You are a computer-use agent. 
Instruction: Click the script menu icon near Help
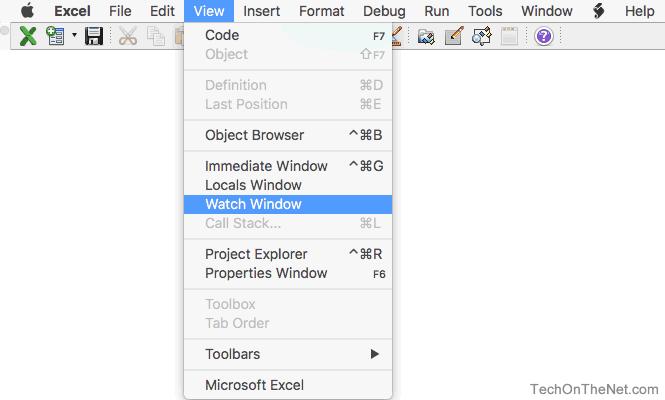tap(598, 11)
